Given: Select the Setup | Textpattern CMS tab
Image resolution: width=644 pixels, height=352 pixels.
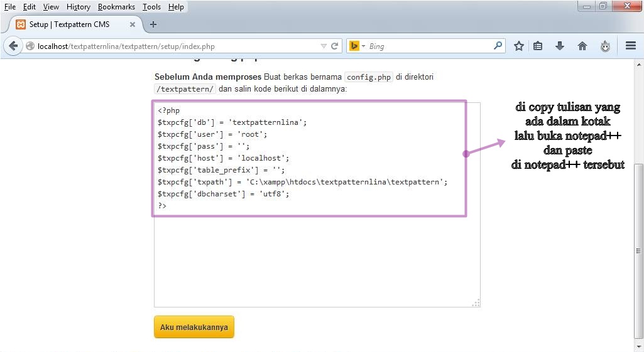Looking at the screenshot, I should (69, 24).
